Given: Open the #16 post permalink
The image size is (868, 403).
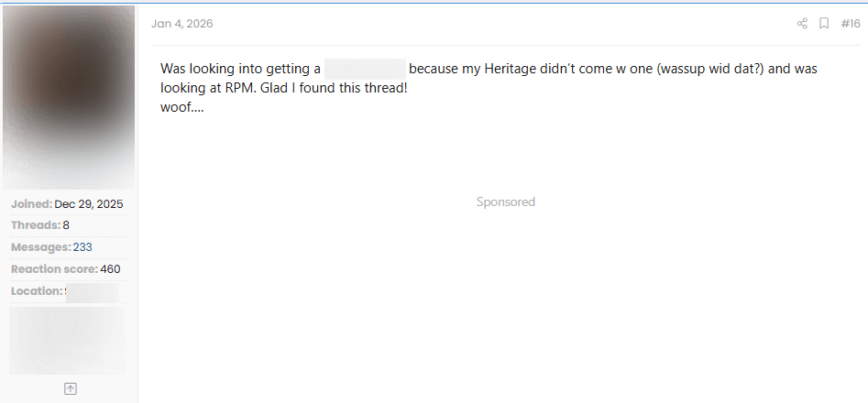Looking at the screenshot, I should point(851,24).
